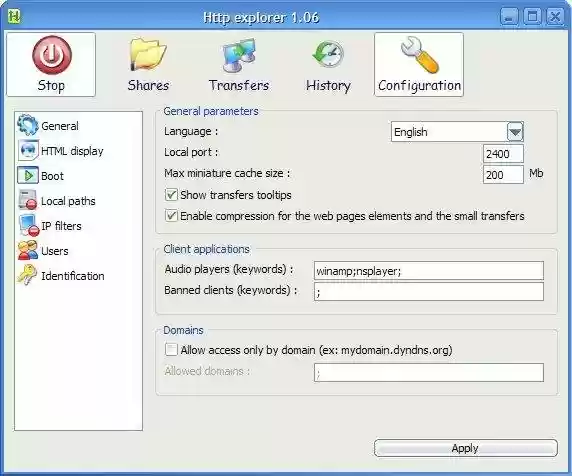Viewport: 572px width, 476px height.
Task: Click the Identification keys icon
Action: (x=27, y=274)
